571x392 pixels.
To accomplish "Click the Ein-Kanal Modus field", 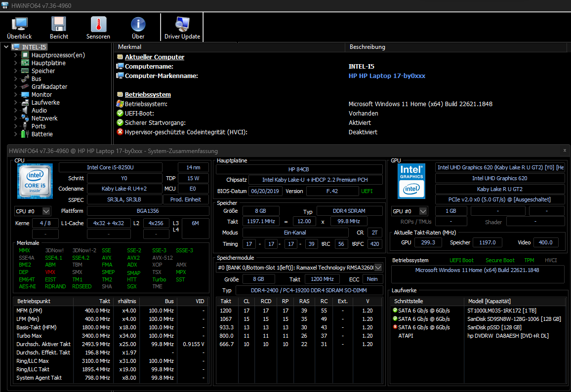I will click(x=295, y=233).
